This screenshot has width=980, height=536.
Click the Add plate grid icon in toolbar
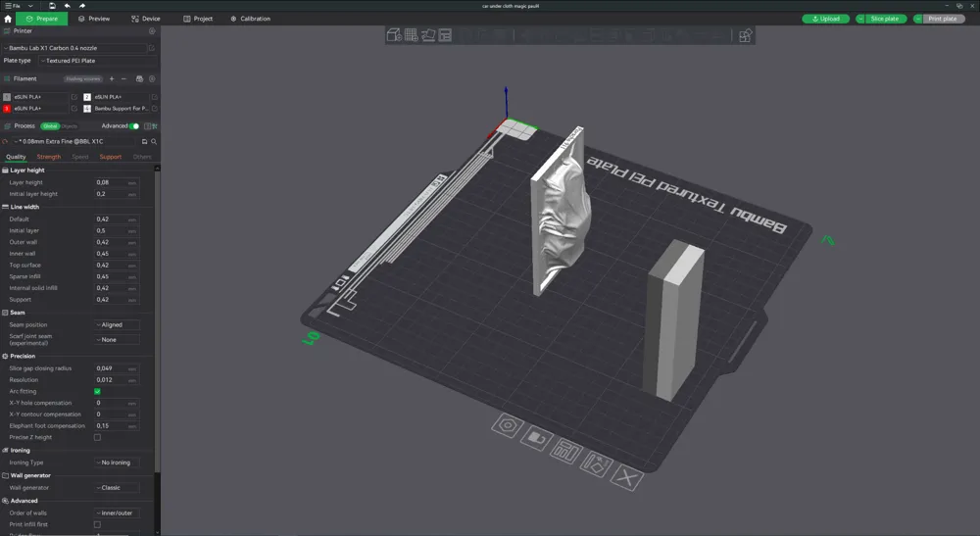pyautogui.click(x=411, y=35)
